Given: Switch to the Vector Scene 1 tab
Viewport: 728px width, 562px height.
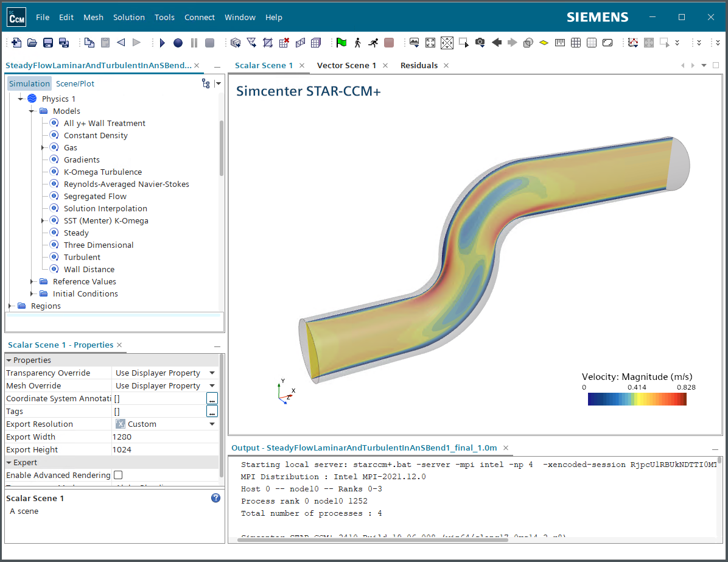Looking at the screenshot, I should (346, 66).
